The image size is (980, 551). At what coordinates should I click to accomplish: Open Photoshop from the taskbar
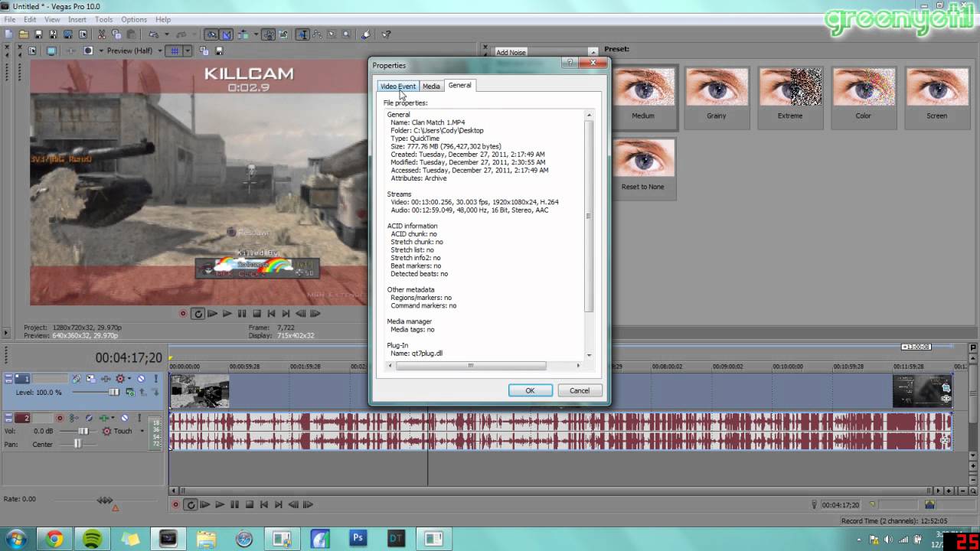point(358,538)
